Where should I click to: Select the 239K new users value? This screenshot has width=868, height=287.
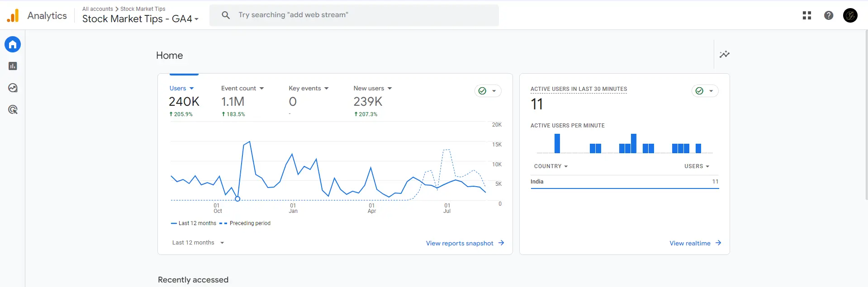[368, 102]
